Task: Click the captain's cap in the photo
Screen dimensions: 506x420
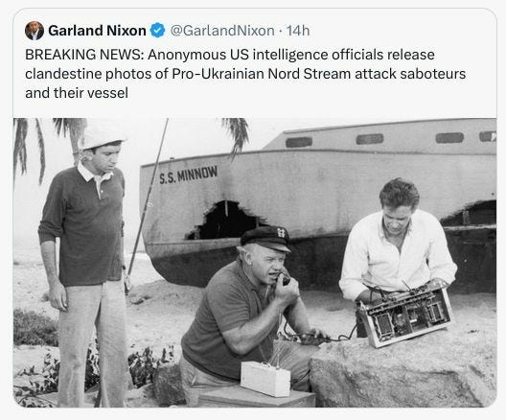Action: pos(265,239)
